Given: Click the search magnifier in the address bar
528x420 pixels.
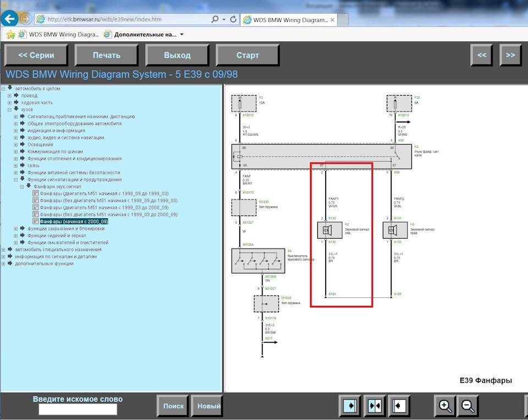Looking at the screenshot, I should pos(215,19).
